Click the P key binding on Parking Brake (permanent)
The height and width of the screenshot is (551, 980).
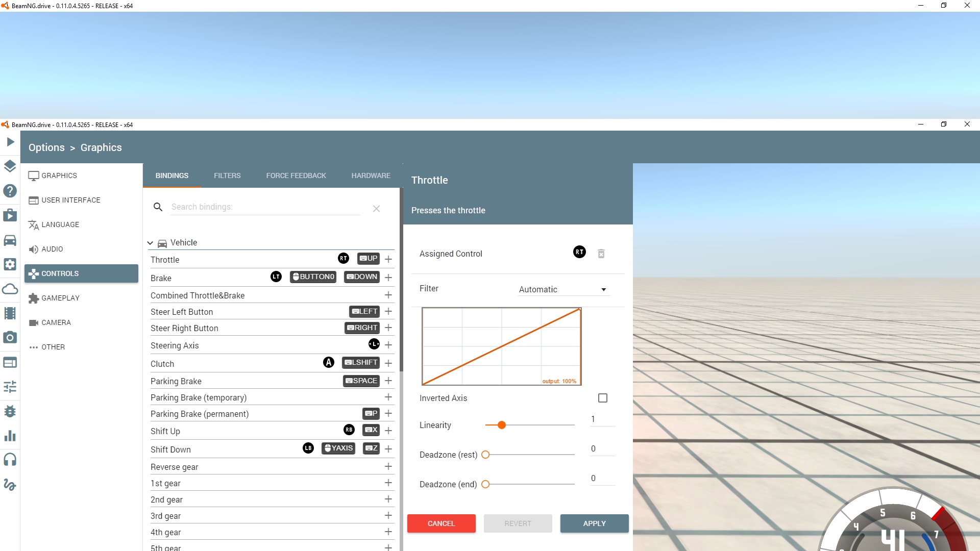tap(371, 414)
